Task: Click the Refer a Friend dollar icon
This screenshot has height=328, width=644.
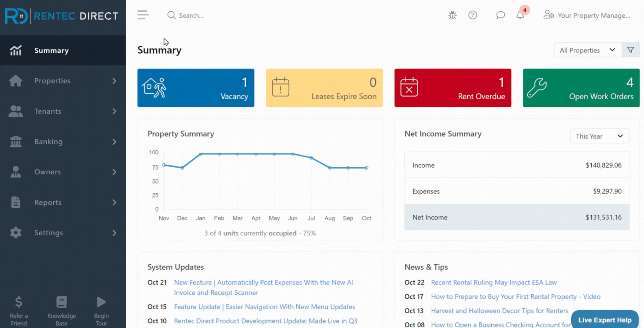Action: pyautogui.click(x=19, y=302)
